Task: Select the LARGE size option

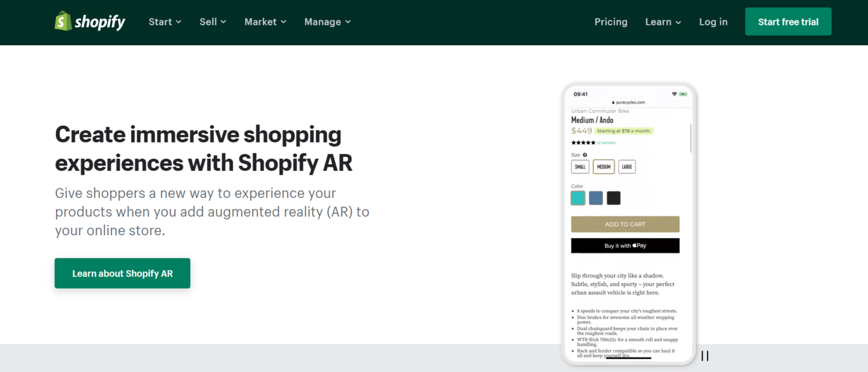Action: [628, 167]
